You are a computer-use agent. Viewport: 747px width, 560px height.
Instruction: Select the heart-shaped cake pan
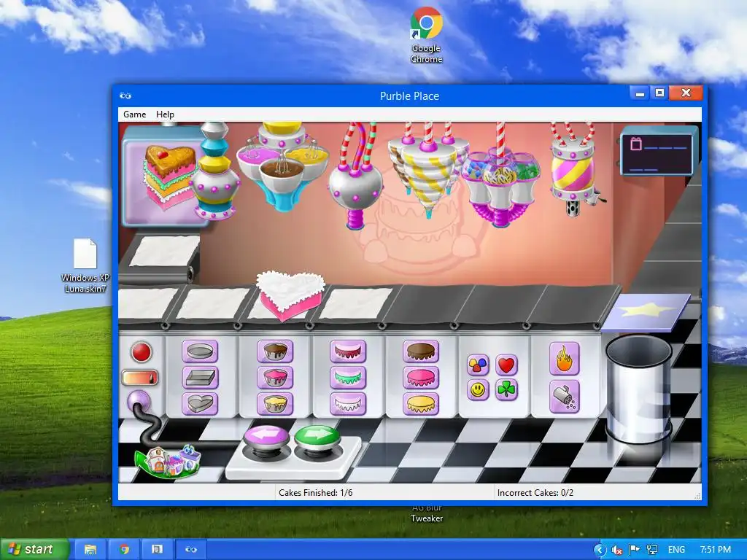[200, 404]
